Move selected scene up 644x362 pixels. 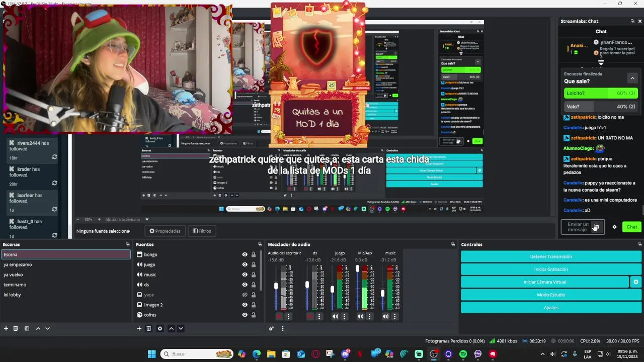pyautogui.click(x=38, y=328)
